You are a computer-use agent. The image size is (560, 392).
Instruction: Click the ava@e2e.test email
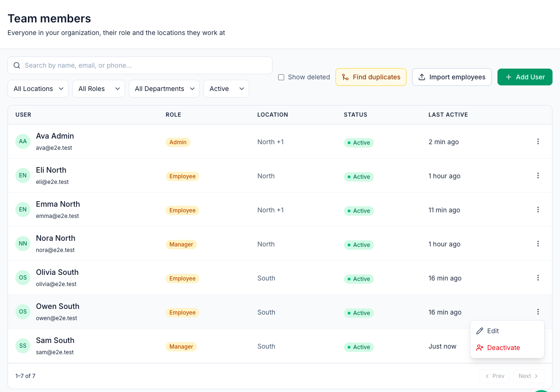(54, 148)
